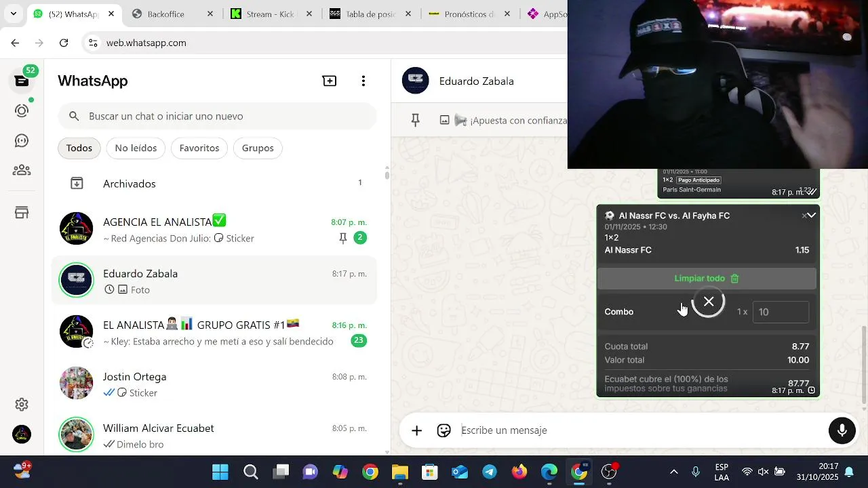This screenshot has width=868, height=488.
Task: Open File Explorer from taskbar
Action: point(400,472)
